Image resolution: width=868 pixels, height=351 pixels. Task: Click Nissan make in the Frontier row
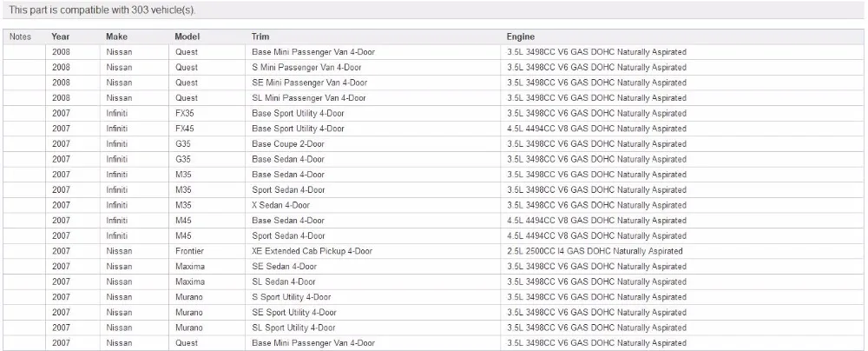(x=120, y=251)
